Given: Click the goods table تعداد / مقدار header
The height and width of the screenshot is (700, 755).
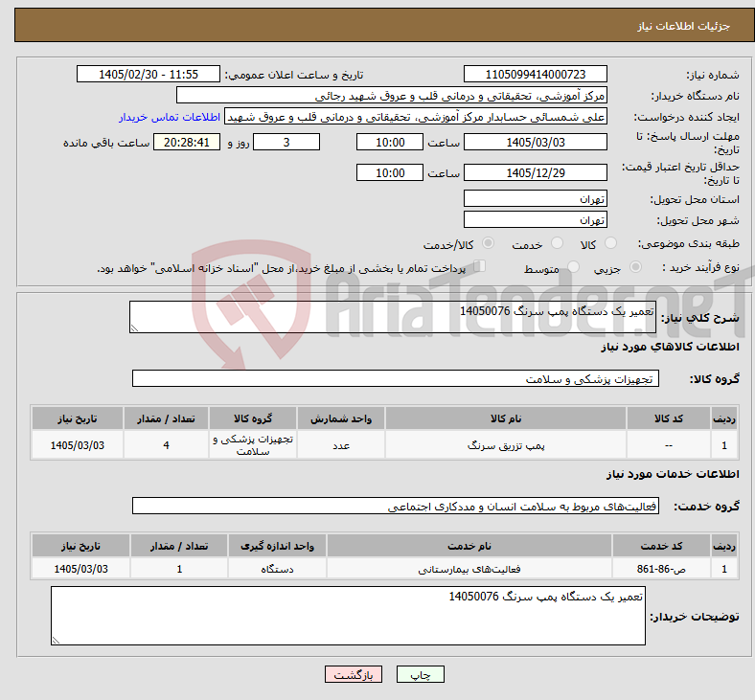Looking at the screenshot, I should [166, 418].
